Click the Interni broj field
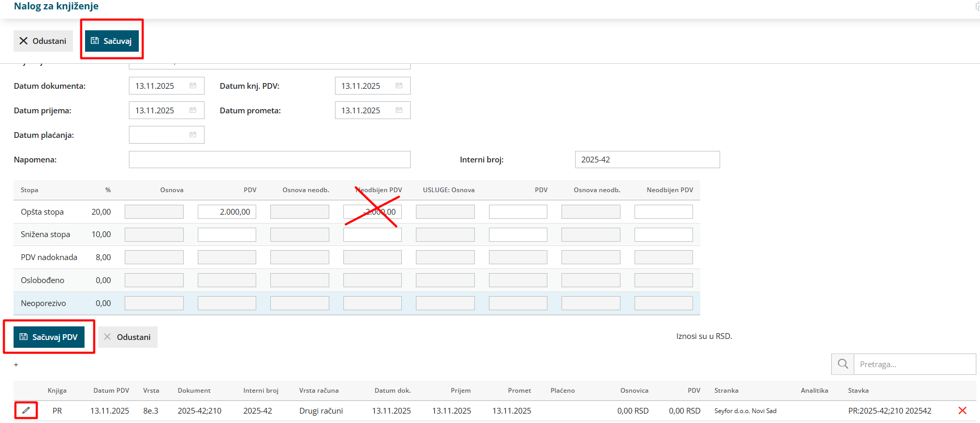The image size is (980, 423). tap(647, 159)
